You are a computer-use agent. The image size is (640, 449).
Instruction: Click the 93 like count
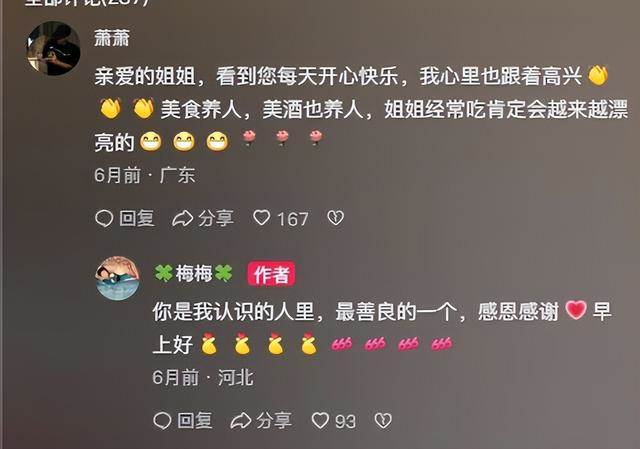345,421
